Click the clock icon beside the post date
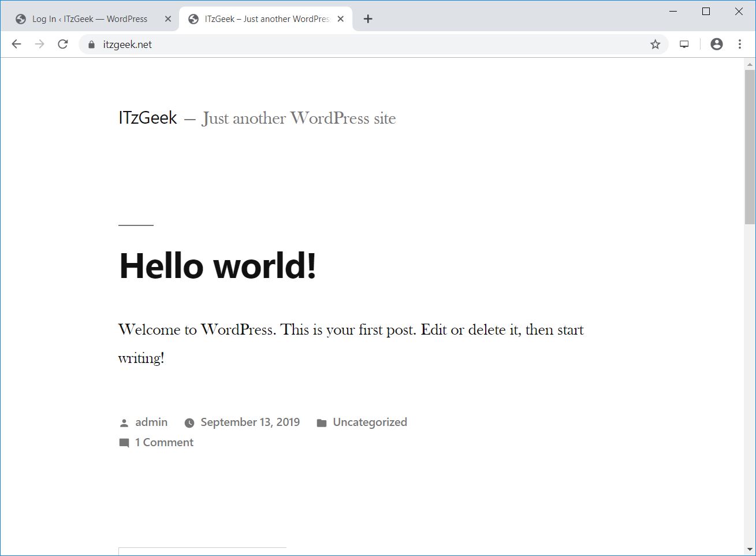The height and width of the screenshot is (556, 756). pos(189,423)
